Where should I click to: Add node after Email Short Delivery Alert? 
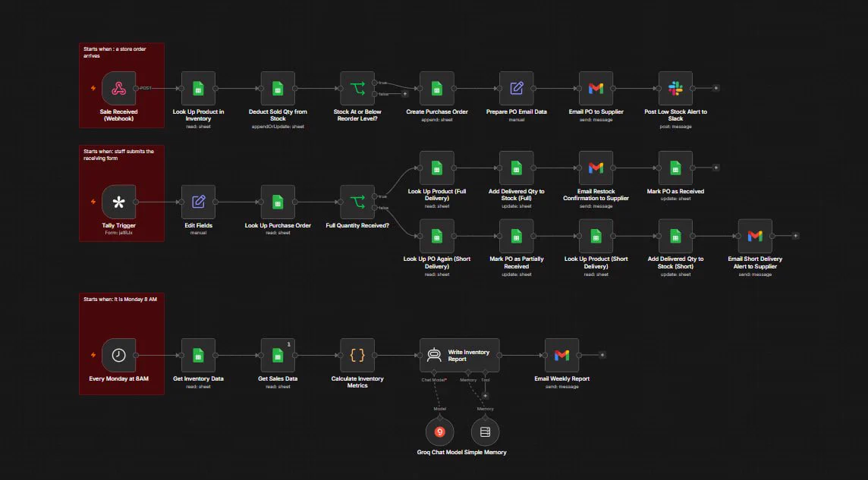(795, 236)
